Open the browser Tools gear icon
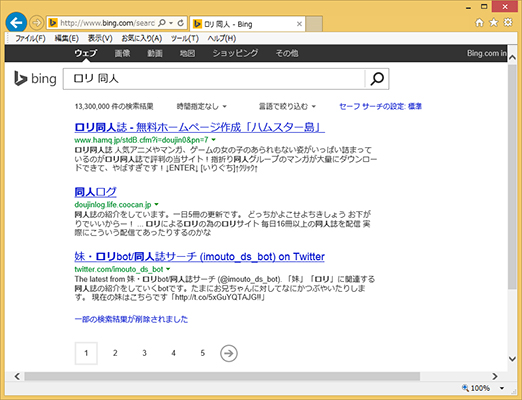The image size is (522, 400). [508, 23]
